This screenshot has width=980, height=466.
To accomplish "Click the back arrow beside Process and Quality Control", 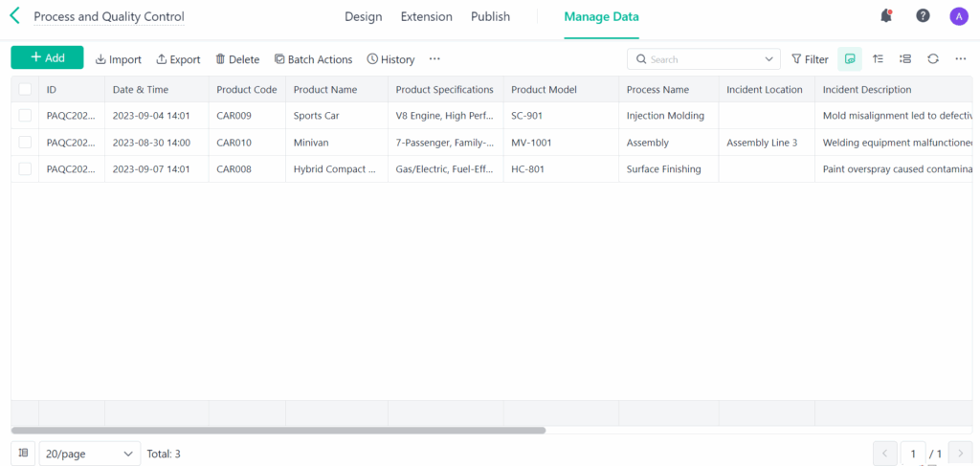I will coord(14,16).
